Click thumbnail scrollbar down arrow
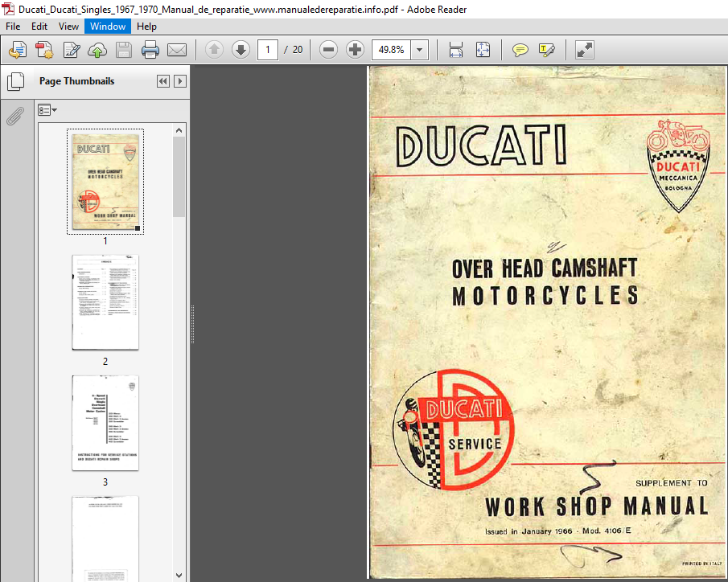 coord(179,575)
